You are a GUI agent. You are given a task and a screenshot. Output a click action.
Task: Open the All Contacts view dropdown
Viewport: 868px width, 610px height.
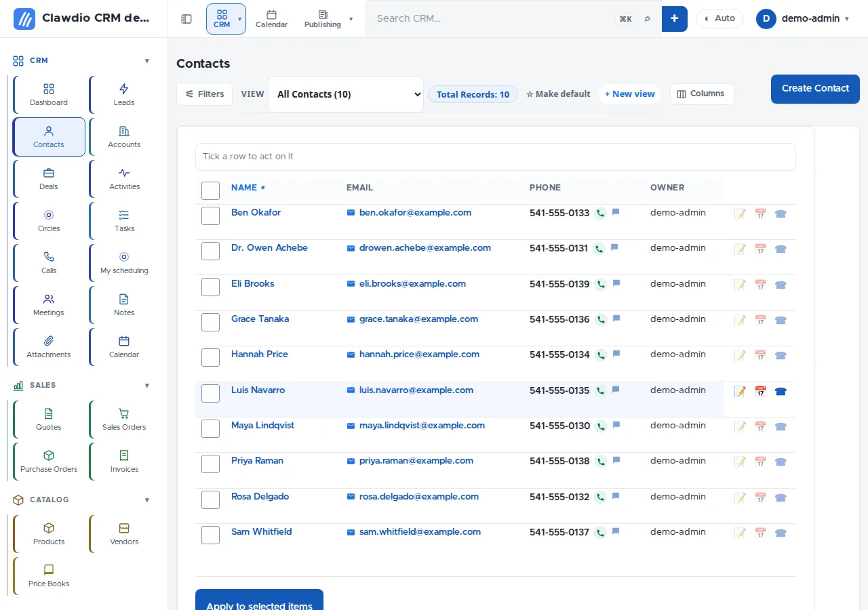coord(346,94)
